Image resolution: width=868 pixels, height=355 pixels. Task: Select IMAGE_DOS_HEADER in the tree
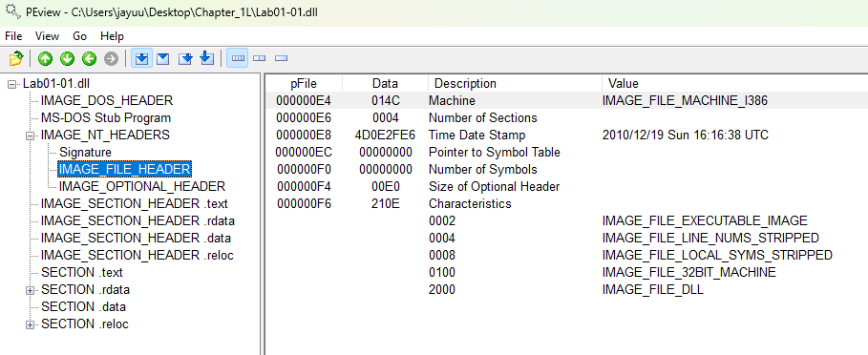pyautogui.click(x=107, y=101)
